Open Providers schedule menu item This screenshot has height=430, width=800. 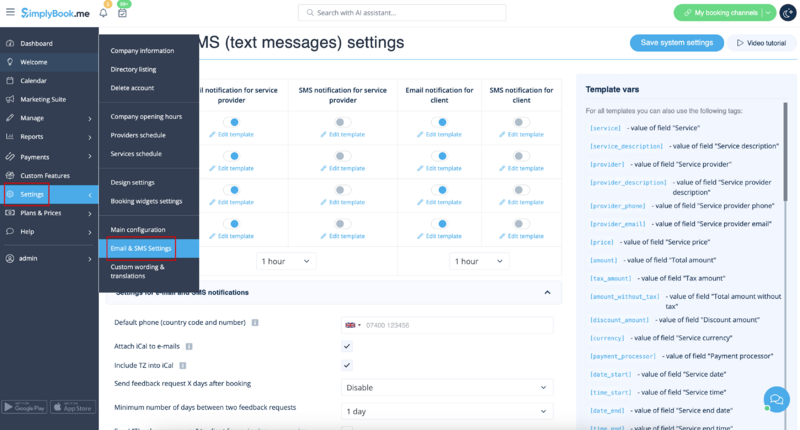pyautogui.click(x=138, y=135)
